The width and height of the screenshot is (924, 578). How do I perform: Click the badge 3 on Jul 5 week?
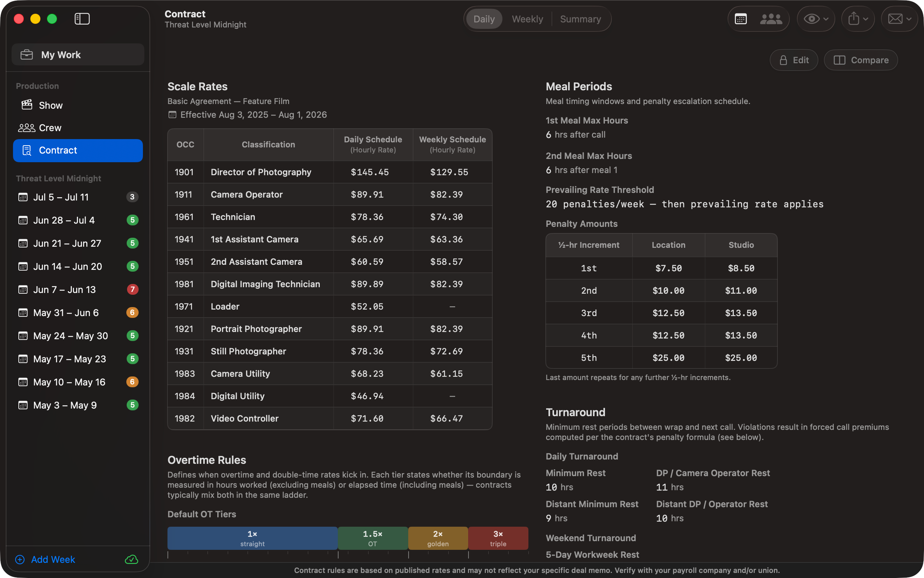click(x=132, y=197)
